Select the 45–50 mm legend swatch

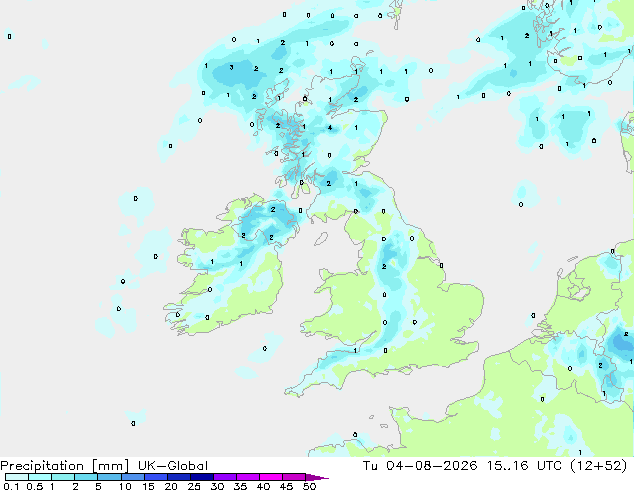[x=294, y=477]
